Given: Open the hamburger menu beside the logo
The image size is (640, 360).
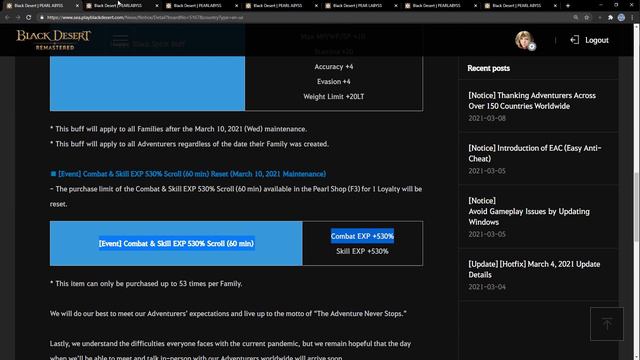Looking at the screenshot, I should click(120, 40).
